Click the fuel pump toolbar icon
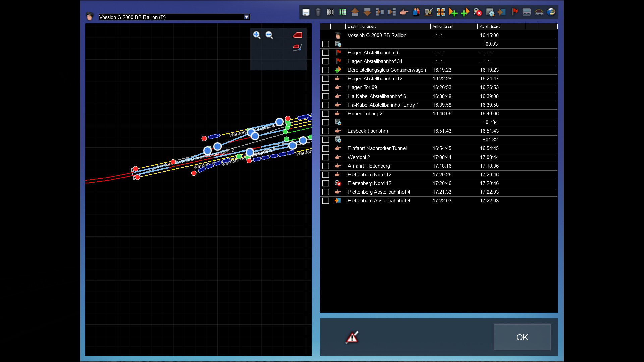This screenshot has height=362, width=644. (428, 12)
